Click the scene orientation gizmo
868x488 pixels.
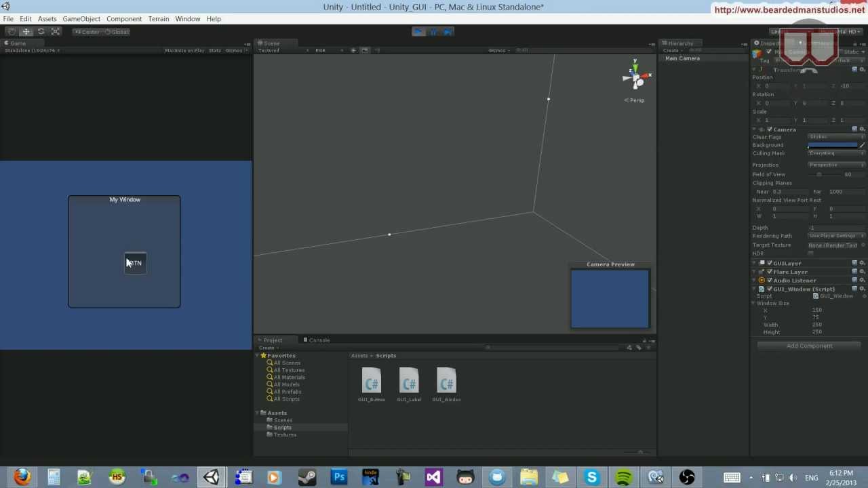tap(635, 78)
